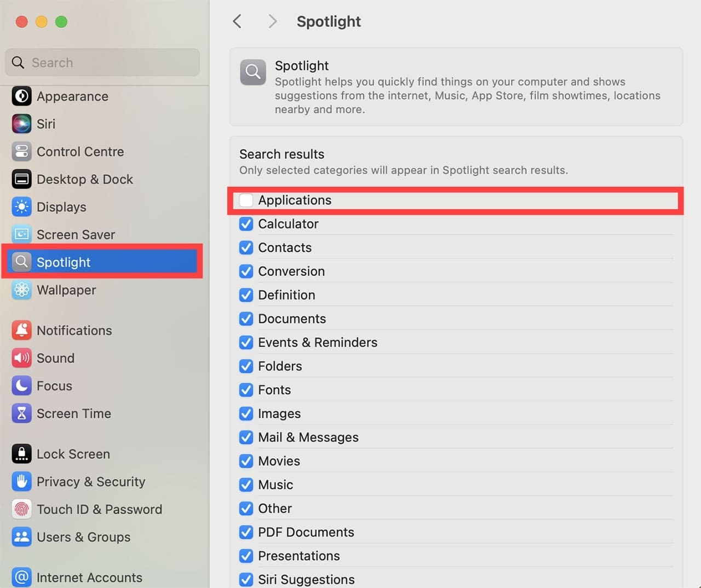Viewport: 701px width, 588px height.
Task: Select Control Centre in the sidebar
Action: [81, 152]
